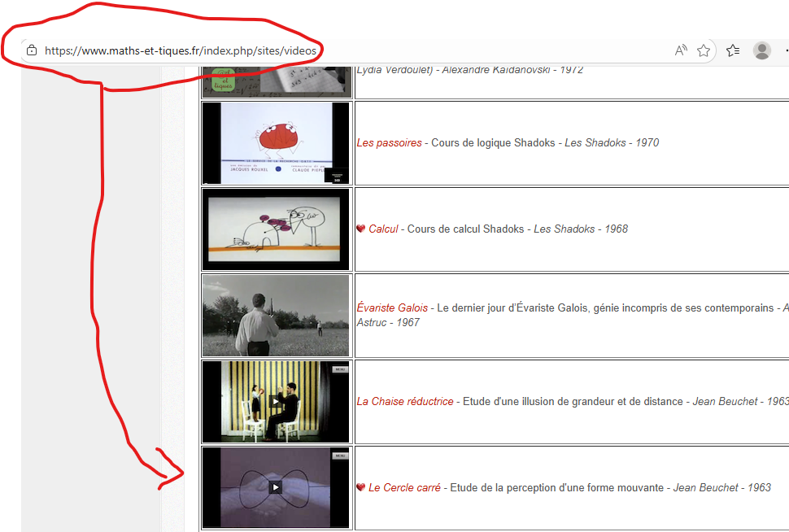Click the site information lock icon
The width and height of the screenshot is (789, 532).
pos(32,50)
